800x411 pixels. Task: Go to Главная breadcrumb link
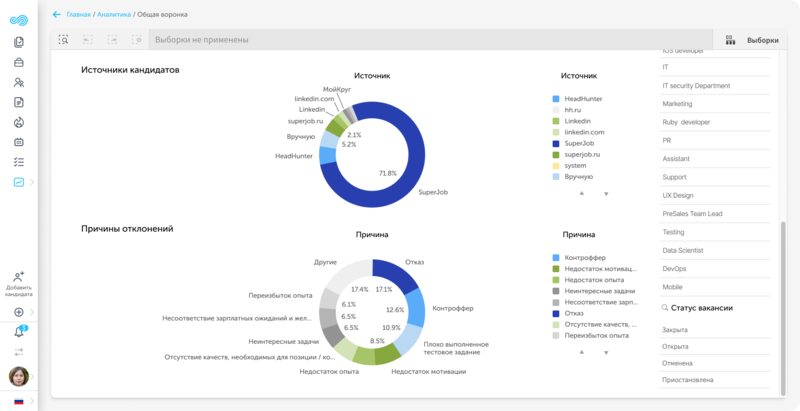coord(79,15)
